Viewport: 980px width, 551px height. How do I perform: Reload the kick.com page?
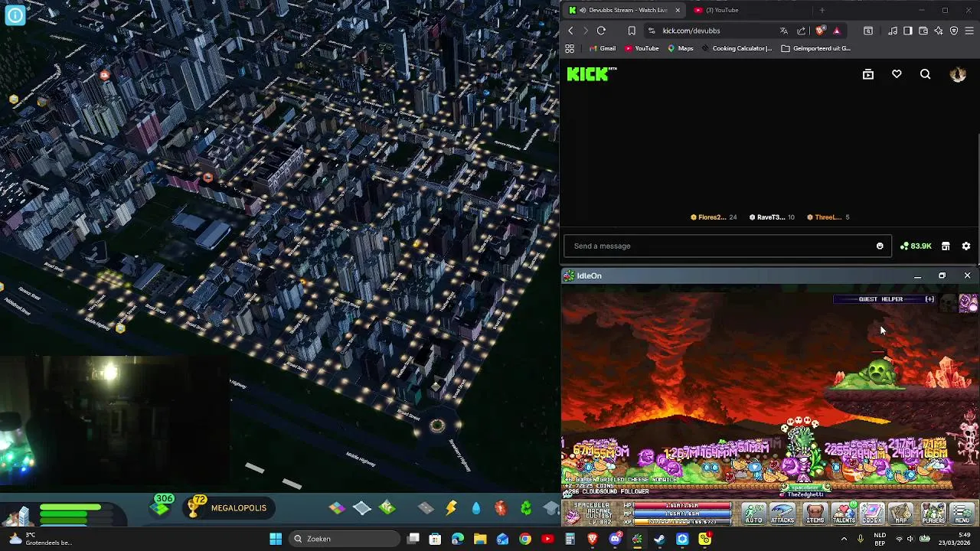601,31
